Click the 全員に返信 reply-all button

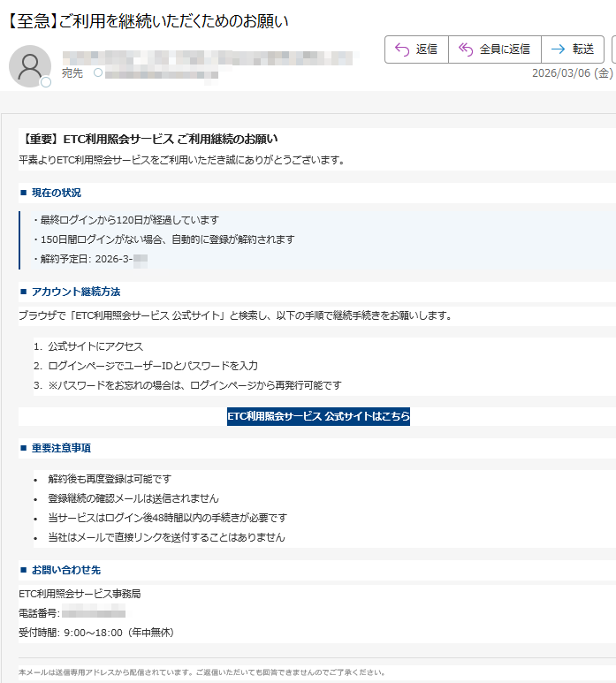(495, 49)
